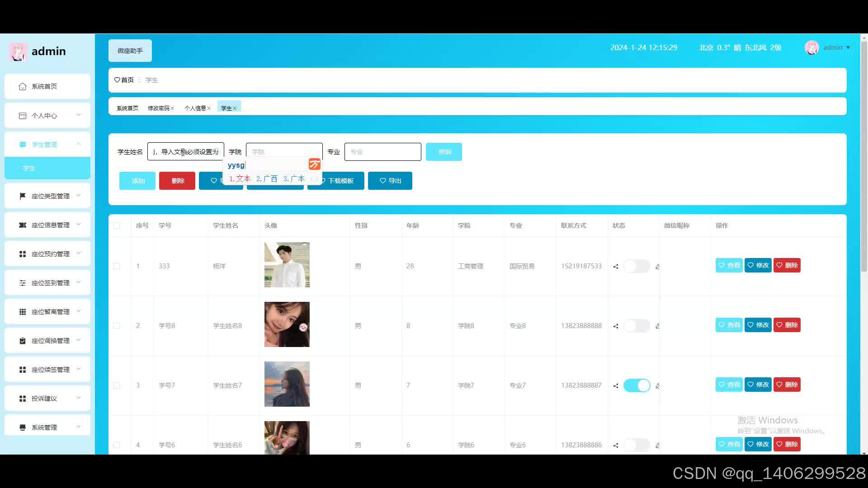The height and width of the screenshot is (488, 868).
Task: Turn off the 学生姓名7 status switch
Action: [637, 385]
